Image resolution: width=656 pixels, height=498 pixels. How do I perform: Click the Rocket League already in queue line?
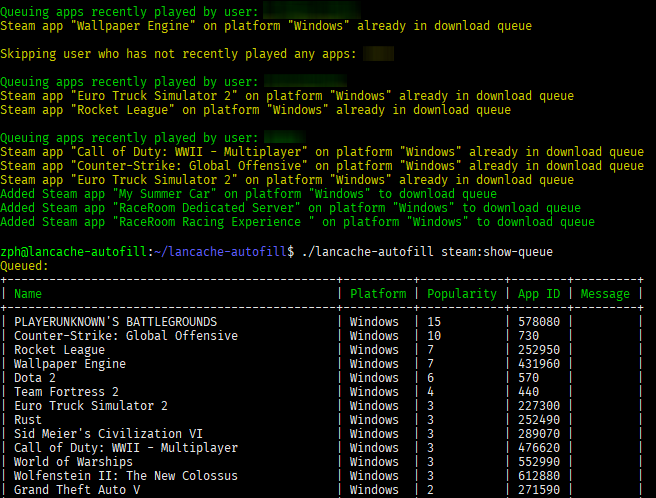point(256,110)
